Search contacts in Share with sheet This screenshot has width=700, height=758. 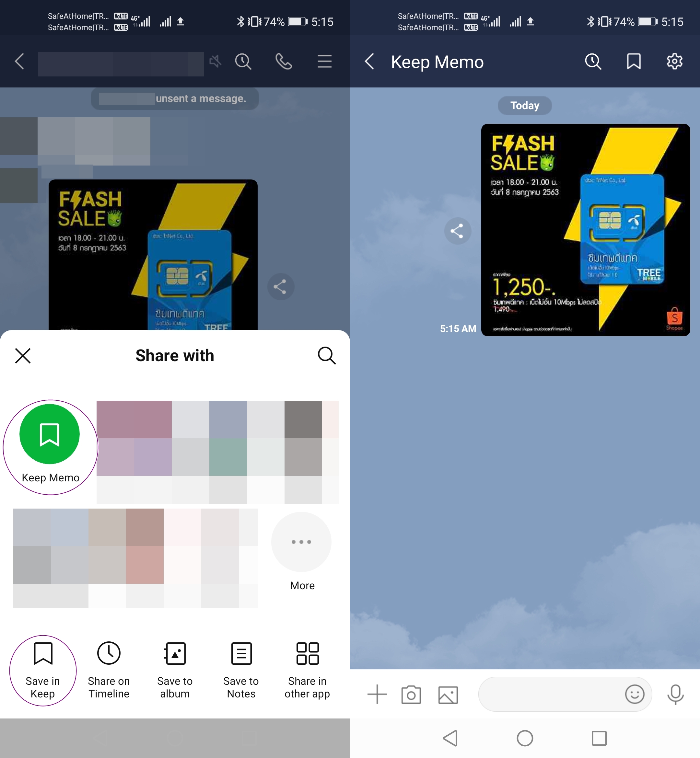[x=327, y=356]
